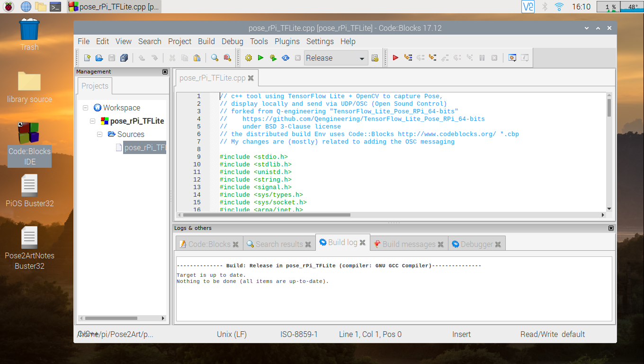Save all files using the toolbar
The height and width of the screenshot is (364, 644).
[124, 58]
